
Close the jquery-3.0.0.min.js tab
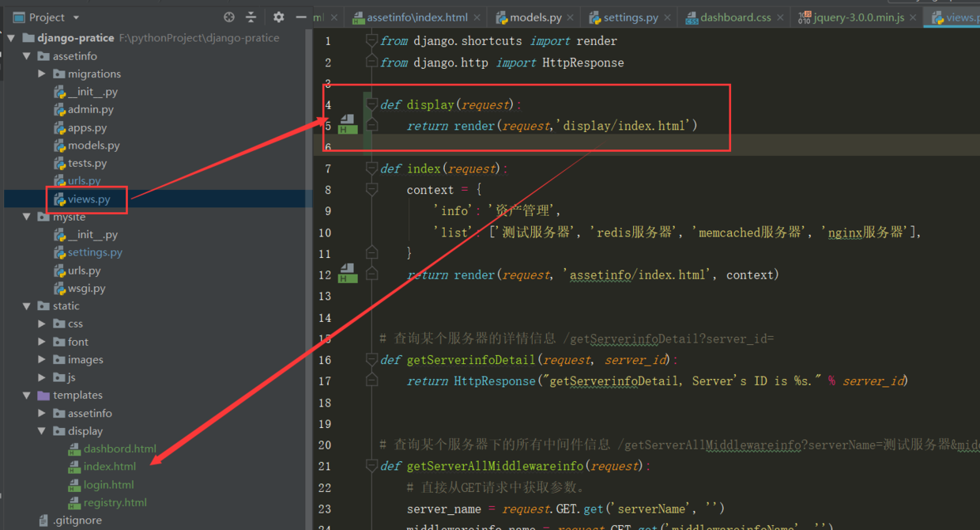pos(914,17)
